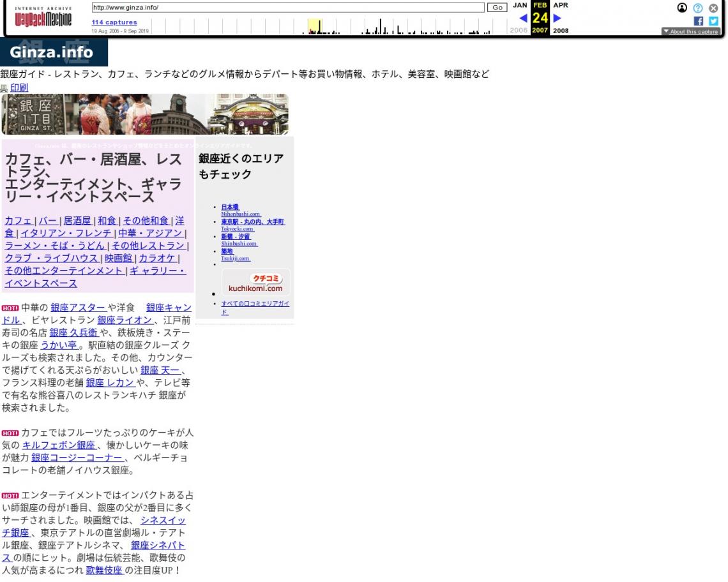Open the その他エンターテインメント category link

pyautogui.click(x=64, y=271)
